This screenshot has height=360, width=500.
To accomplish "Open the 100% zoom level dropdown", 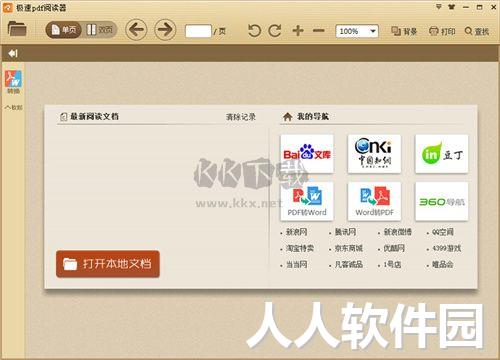I will coord(357,31).
